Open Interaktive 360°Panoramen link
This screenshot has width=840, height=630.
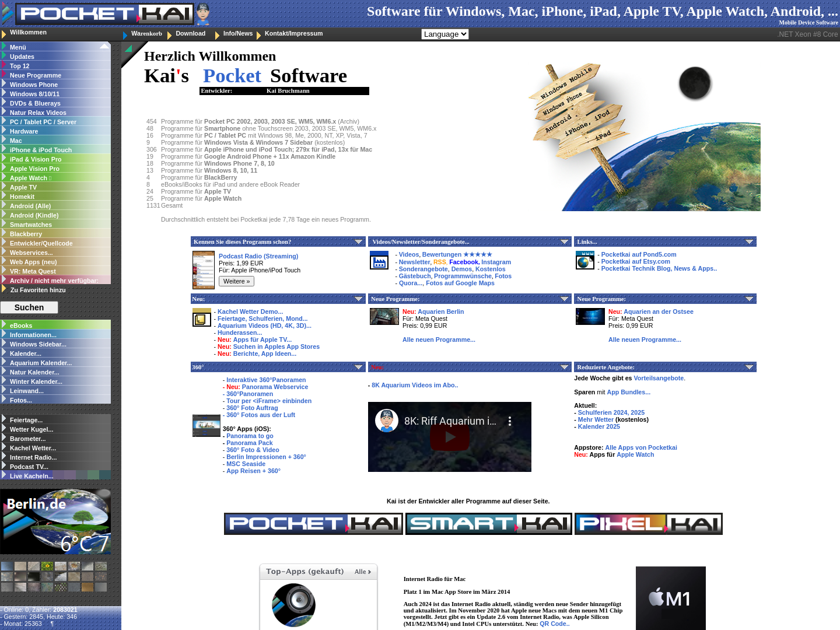[x=266, y=380]
